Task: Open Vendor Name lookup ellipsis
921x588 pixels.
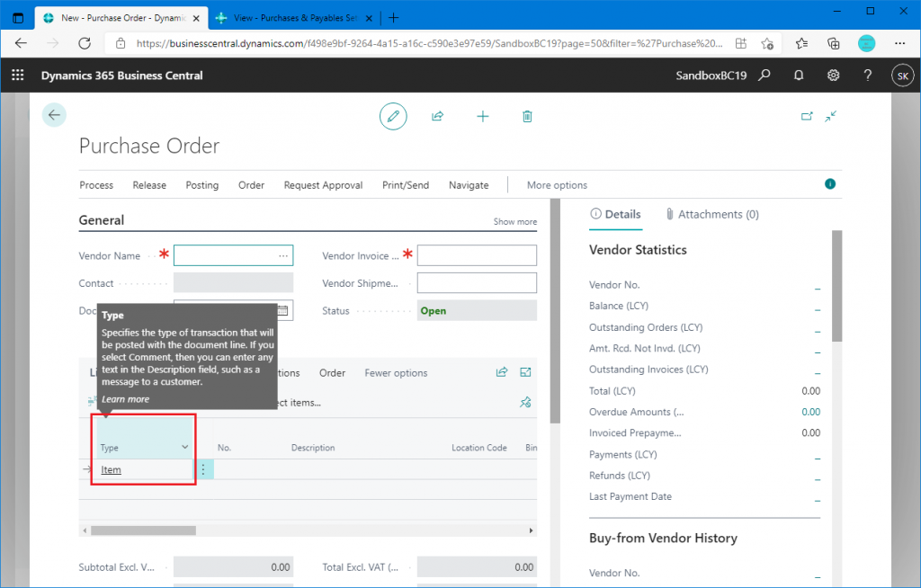Action: pyautogui.click(x=283, y=256)
